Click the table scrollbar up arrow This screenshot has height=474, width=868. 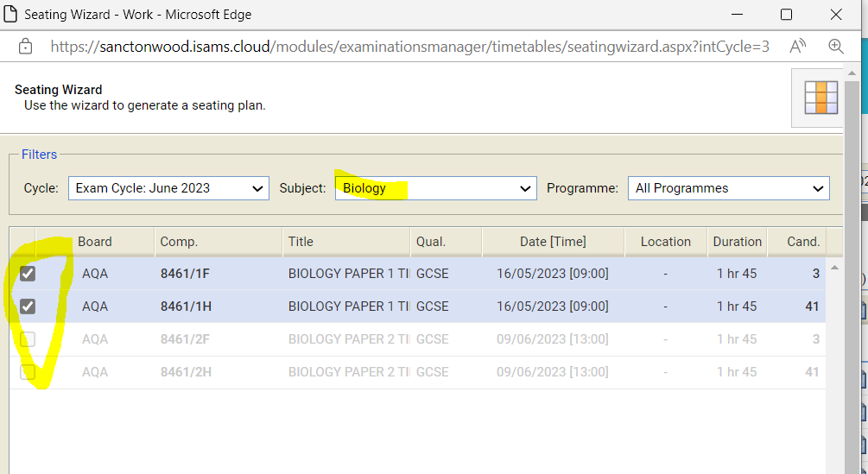point(834,267)
